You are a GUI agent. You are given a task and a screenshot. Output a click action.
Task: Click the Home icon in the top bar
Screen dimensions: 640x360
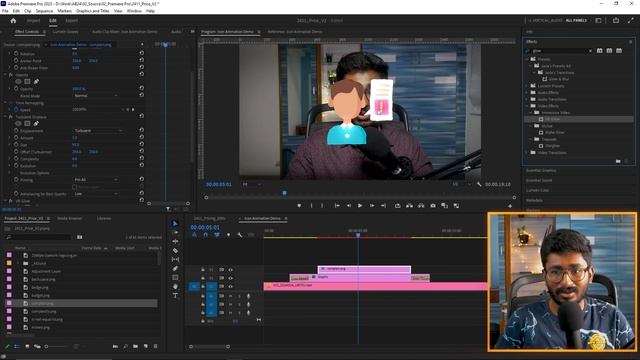pos(13,20)
